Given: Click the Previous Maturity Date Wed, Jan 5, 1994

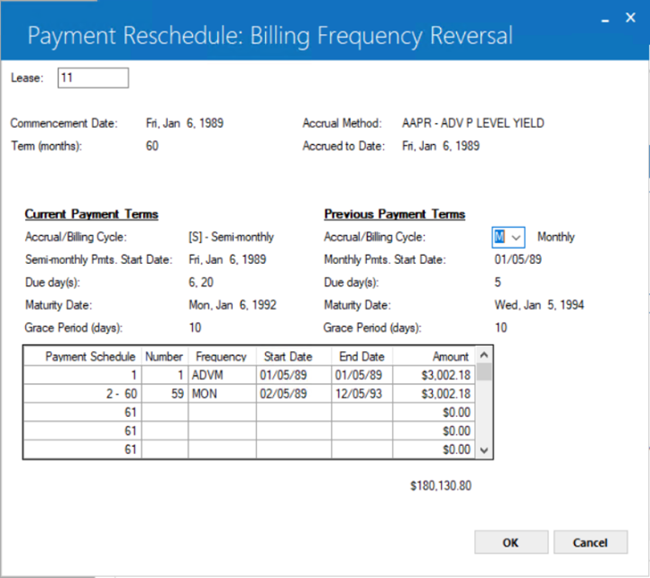Looking at the screenshot, I should [x=539, y=305].
